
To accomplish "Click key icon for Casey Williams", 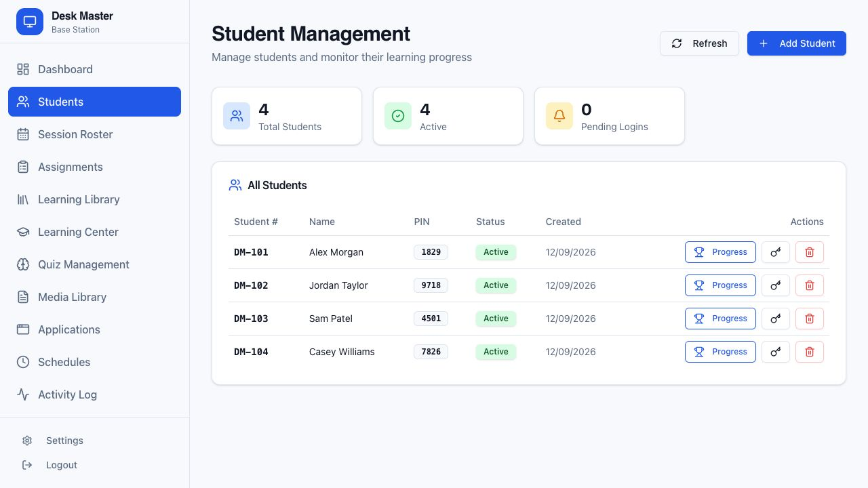I will (776, 352).
